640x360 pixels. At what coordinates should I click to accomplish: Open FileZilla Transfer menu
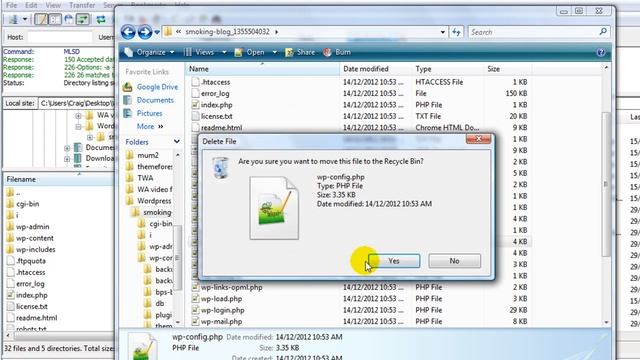(x=82, y=5)
